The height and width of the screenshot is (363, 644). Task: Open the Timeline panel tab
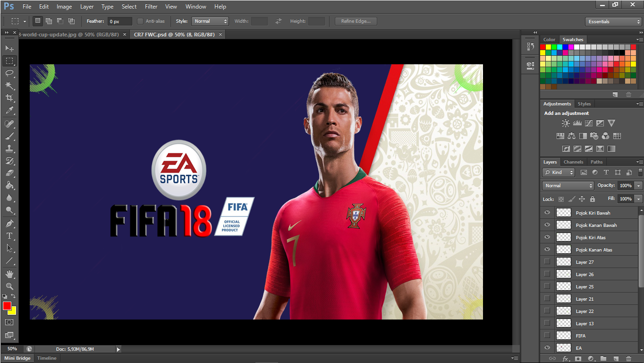[47, 358]
